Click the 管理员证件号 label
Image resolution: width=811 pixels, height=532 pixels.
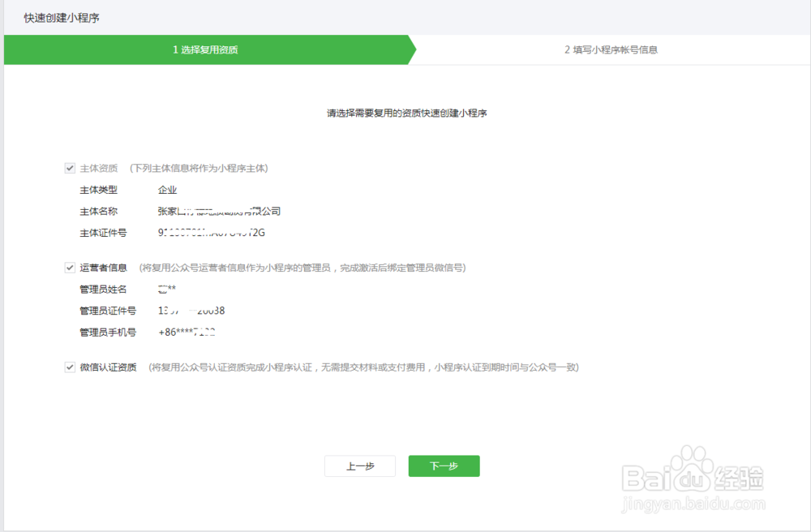(x=108, y=311)
